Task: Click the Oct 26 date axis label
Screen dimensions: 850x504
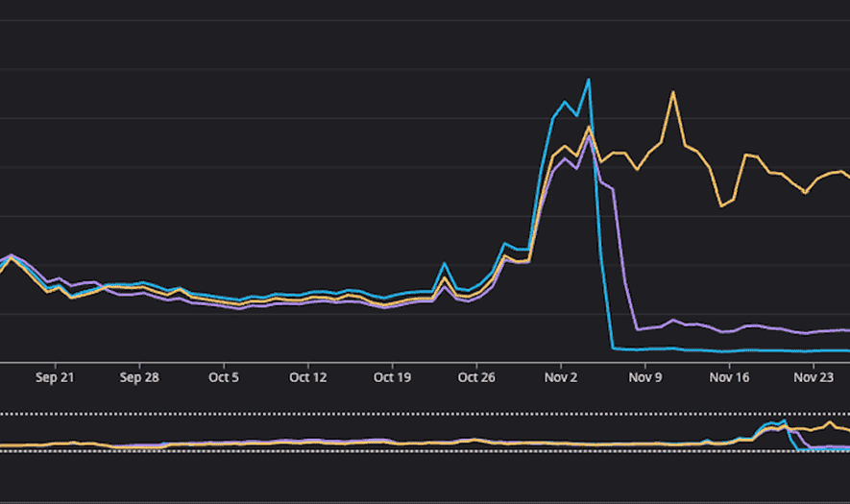Action: tap(475, 378)
